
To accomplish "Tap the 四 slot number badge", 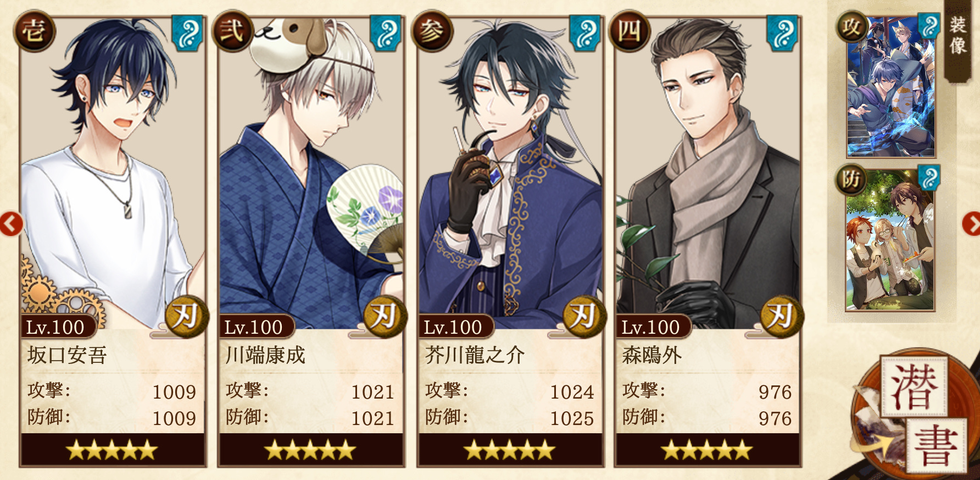I will point(630,31).
